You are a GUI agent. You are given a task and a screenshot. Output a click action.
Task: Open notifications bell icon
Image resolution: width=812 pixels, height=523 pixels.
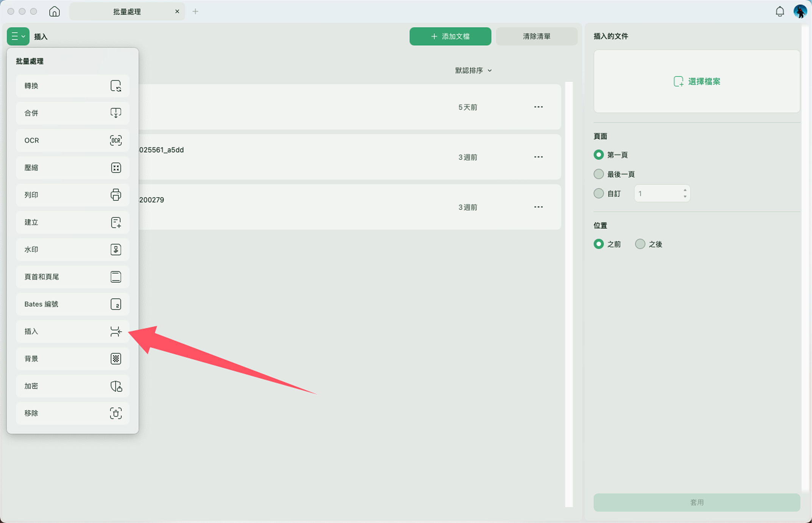click(x=779, y=11)
